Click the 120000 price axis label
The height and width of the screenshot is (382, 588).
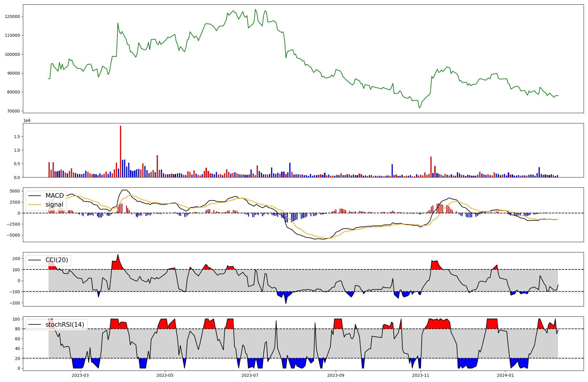12,16
